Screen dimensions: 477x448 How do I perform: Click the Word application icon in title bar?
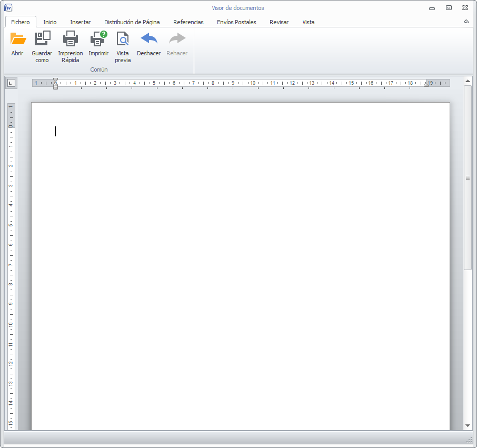[8, 8]
